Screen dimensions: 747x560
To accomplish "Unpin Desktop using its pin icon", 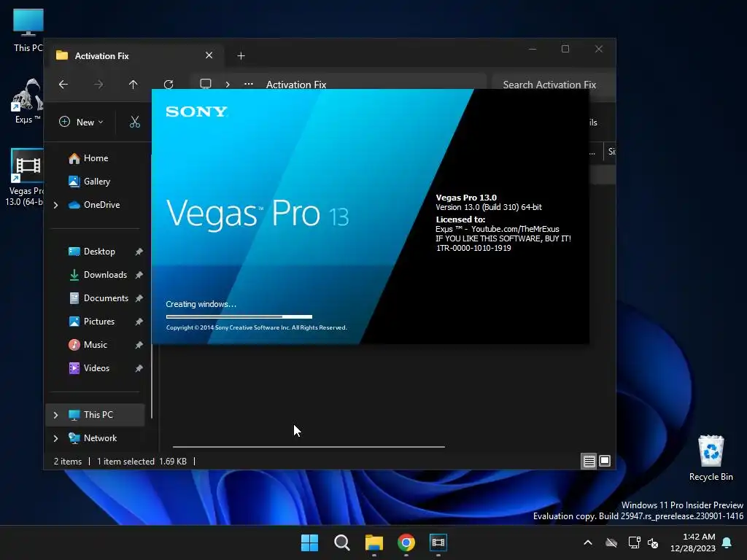I will coord(139,252).
